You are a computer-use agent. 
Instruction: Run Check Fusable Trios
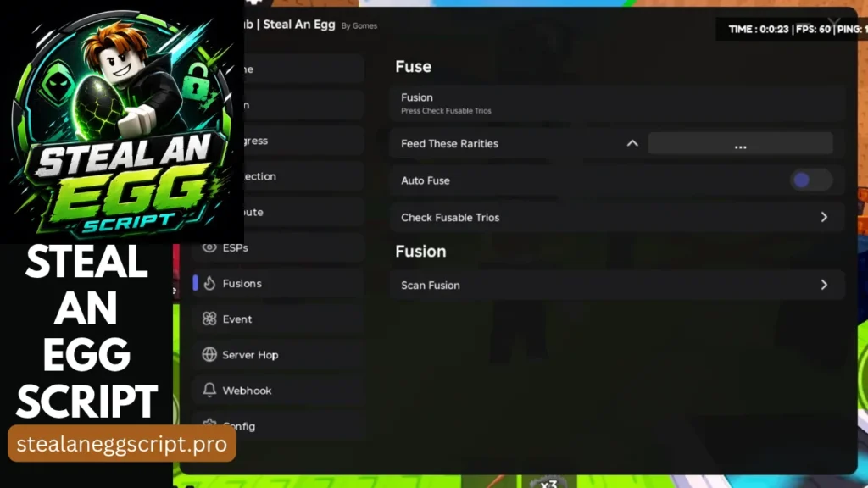coord(617,218)
